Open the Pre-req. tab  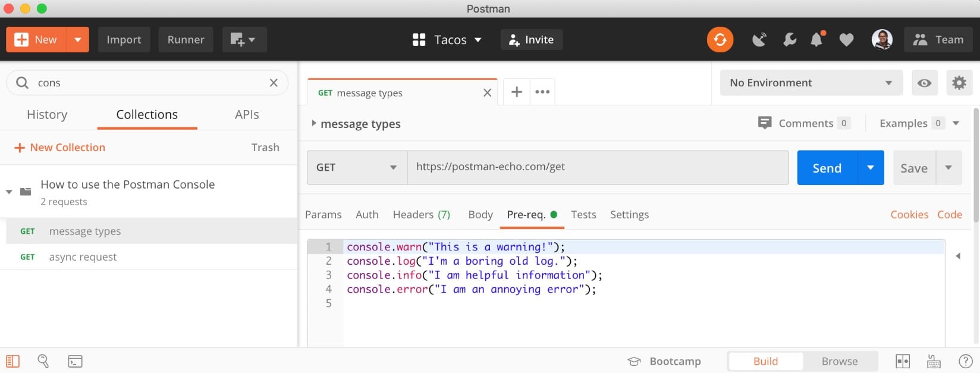pyautogui.click(x=532, y=215)
